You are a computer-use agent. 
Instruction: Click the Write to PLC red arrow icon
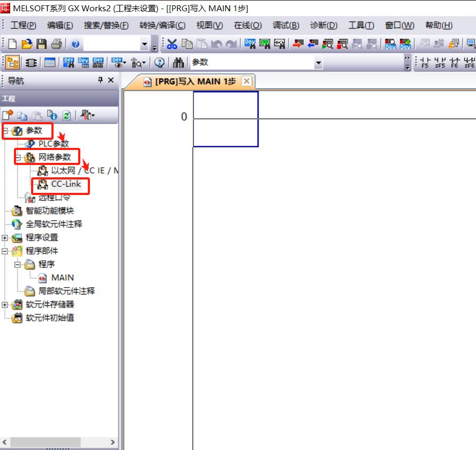pos(298,44)
